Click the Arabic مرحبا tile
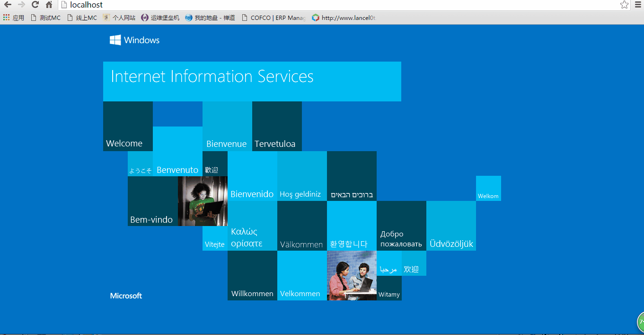The width and height of the screenshot is (644, 335). [x=389, y=263]
